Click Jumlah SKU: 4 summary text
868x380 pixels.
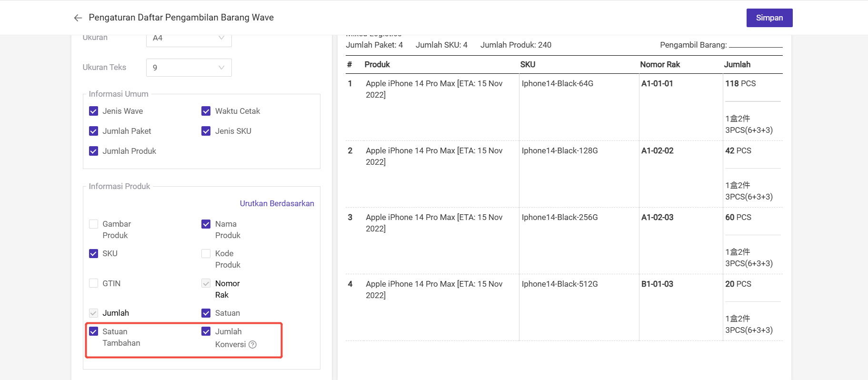pyautogui.click(x=441, y=45)
